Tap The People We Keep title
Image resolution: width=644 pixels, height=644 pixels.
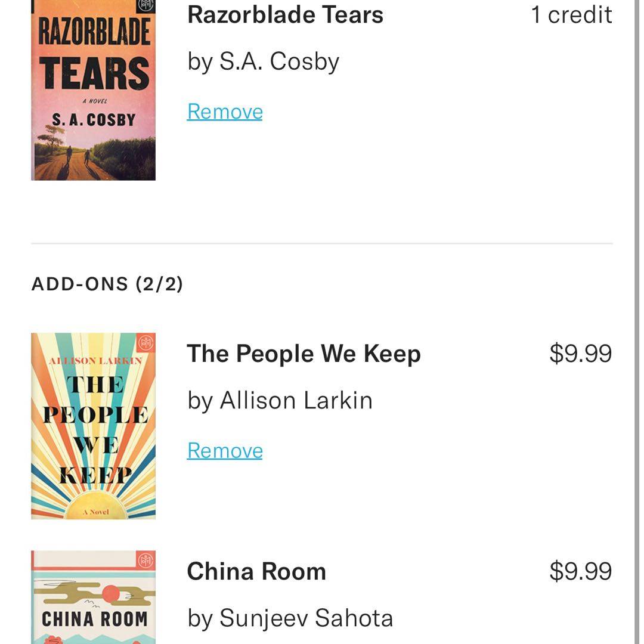click(304, 354)
